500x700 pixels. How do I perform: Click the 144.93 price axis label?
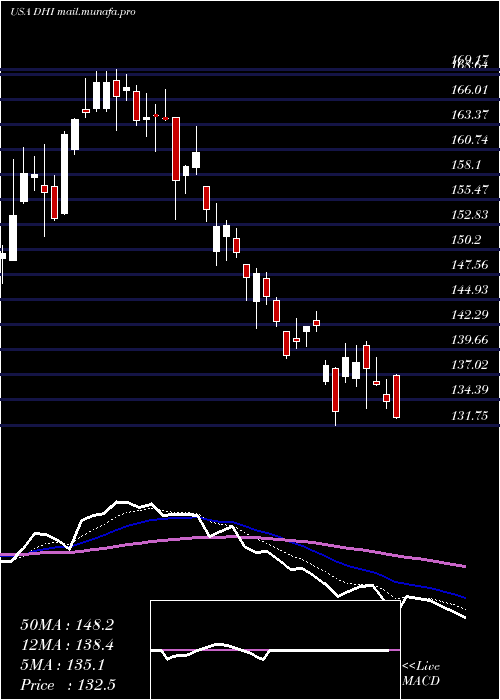click(469, 290)
